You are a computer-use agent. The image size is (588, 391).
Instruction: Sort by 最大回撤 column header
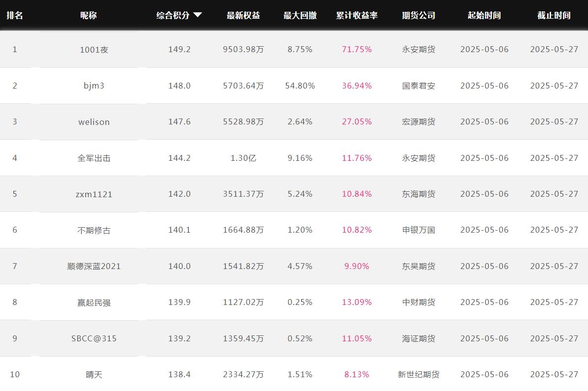(300, 15)
